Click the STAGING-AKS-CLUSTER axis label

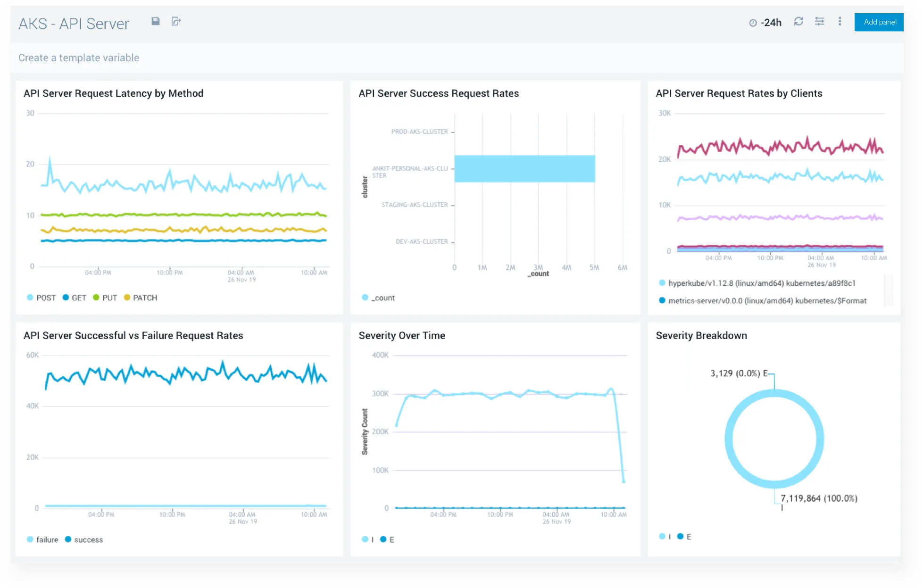click(415, 205)
